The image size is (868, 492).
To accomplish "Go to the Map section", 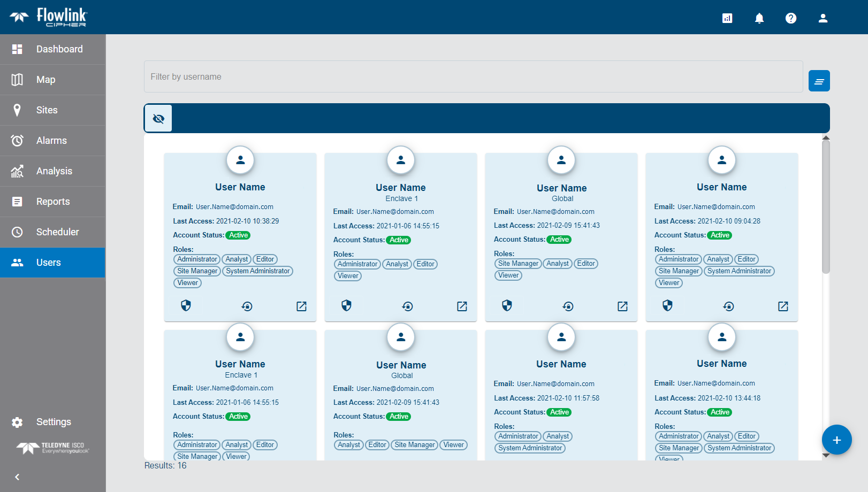I will [x=52, y=80].
